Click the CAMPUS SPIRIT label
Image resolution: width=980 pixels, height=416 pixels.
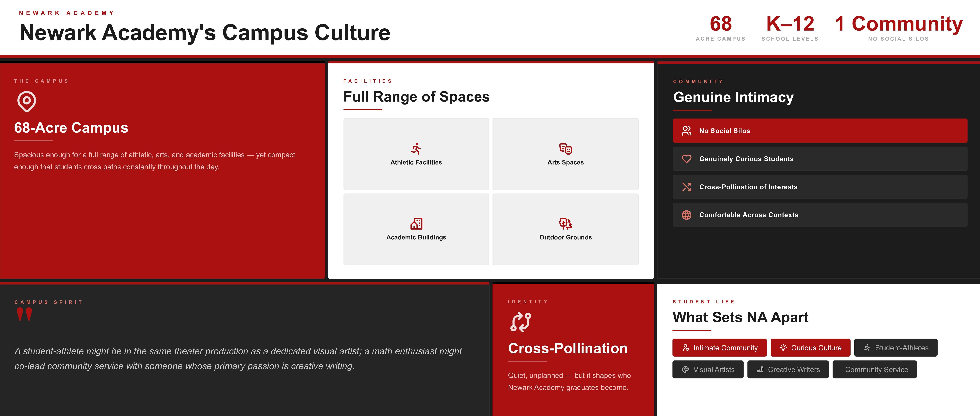click(x=49, y=302)
